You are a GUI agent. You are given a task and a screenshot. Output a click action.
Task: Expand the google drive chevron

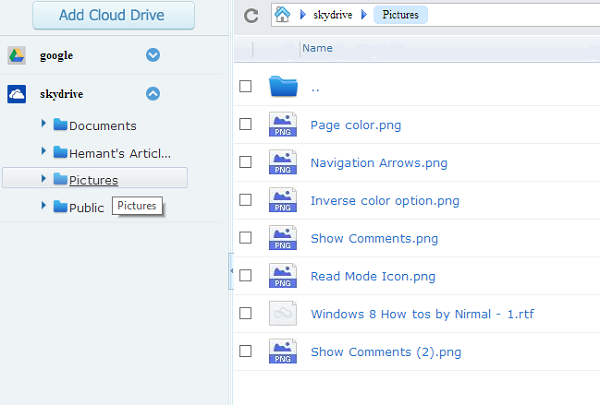pyautogui.click(x=153, y=55)
